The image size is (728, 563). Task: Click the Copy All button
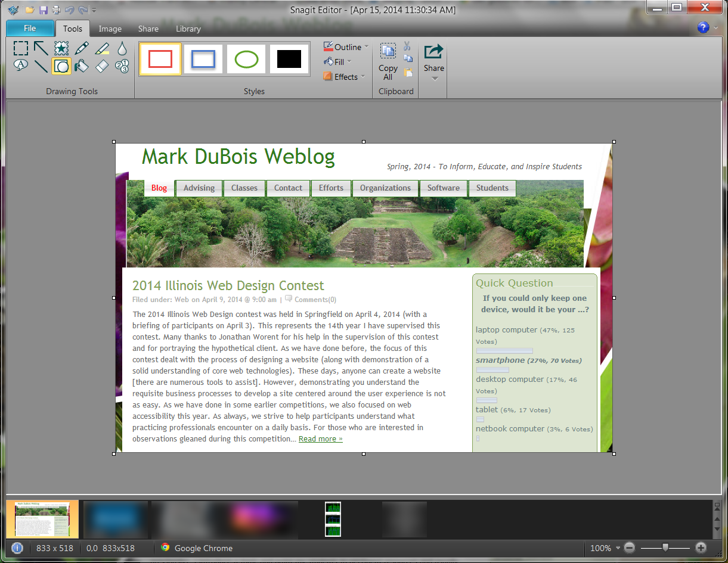(x=388, y=62)
